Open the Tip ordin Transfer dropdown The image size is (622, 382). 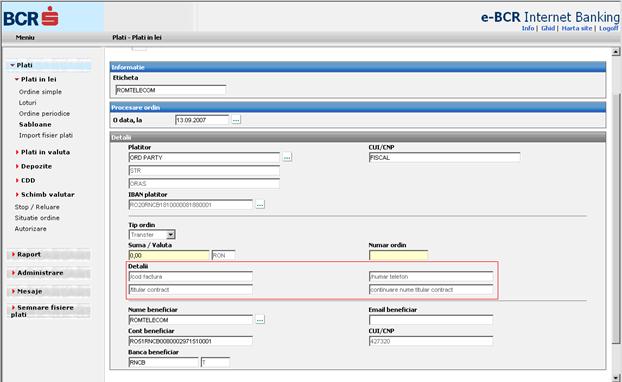tap(171, 235)
